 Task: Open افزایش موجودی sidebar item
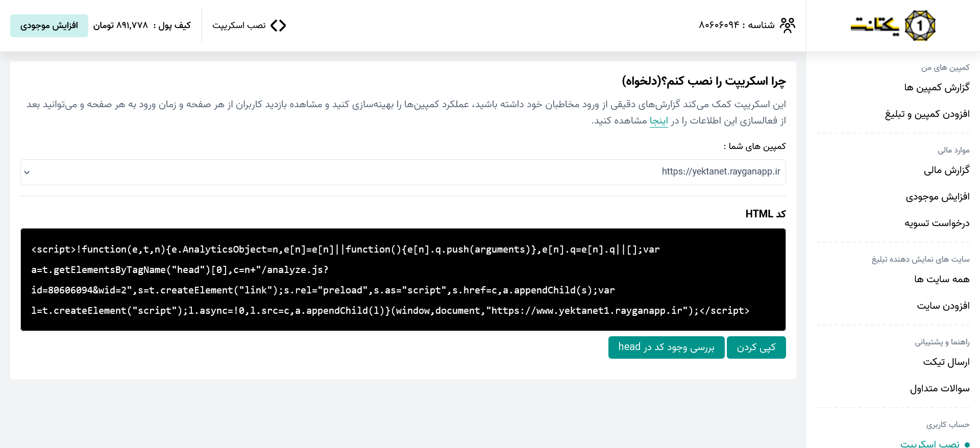coord(938,196)
